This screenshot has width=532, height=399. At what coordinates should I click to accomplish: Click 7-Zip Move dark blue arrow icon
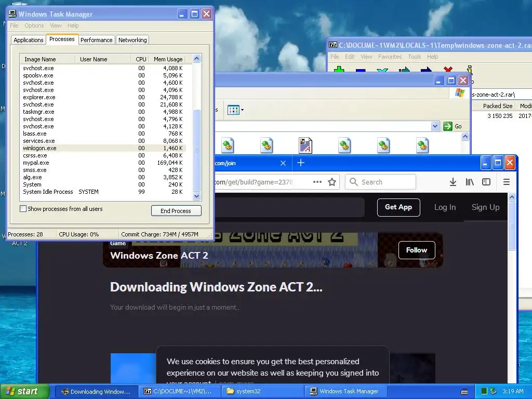[426, 70]
